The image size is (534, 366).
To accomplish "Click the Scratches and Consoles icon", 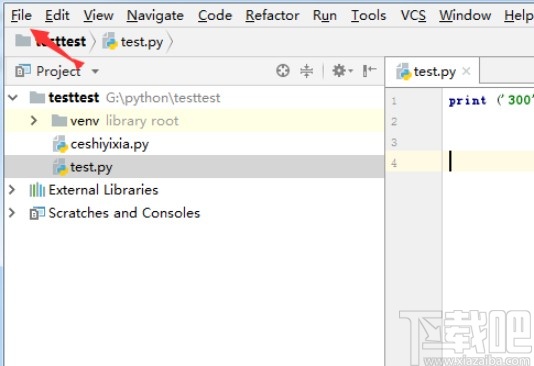I will point(37,213).
